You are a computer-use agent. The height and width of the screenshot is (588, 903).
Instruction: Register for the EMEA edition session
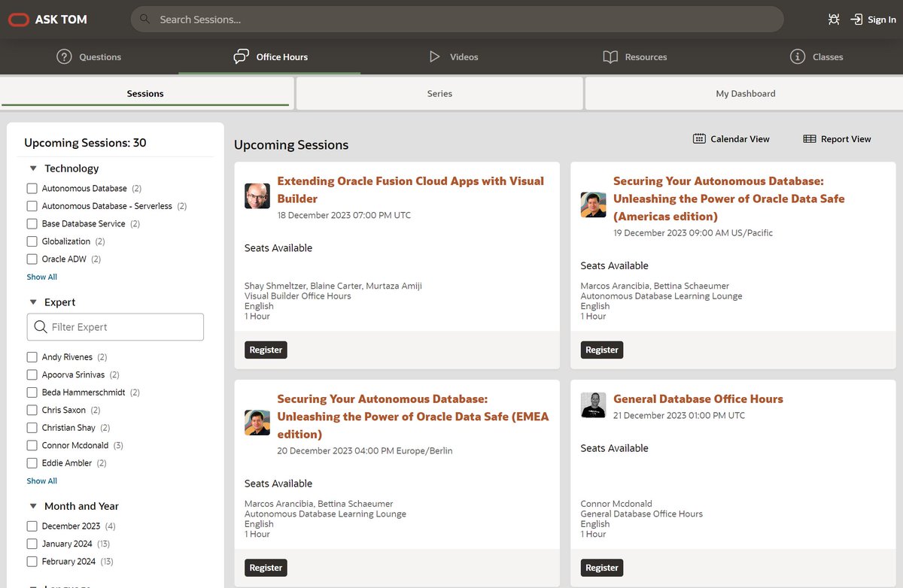point(266,568)
